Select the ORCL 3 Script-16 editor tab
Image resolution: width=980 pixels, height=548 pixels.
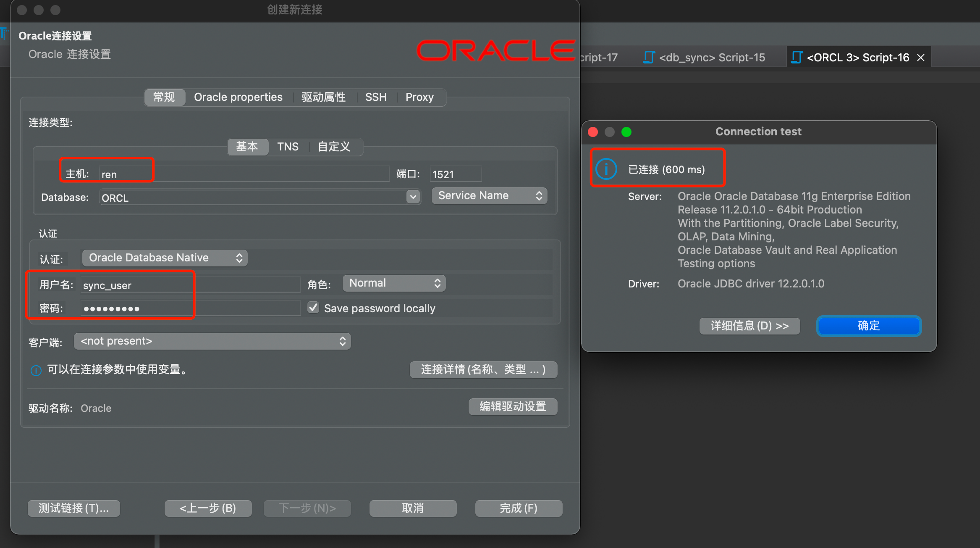point(858,58)
